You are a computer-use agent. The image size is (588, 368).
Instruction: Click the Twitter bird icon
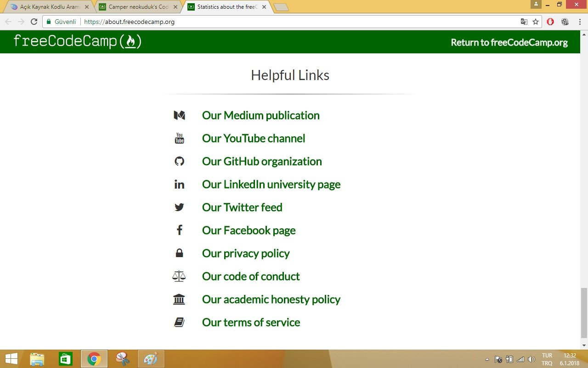(x=179, y=207)
